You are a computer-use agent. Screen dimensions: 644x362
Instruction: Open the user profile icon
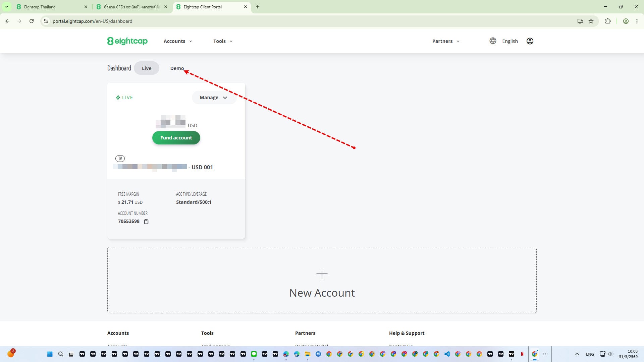pos(530,41)
